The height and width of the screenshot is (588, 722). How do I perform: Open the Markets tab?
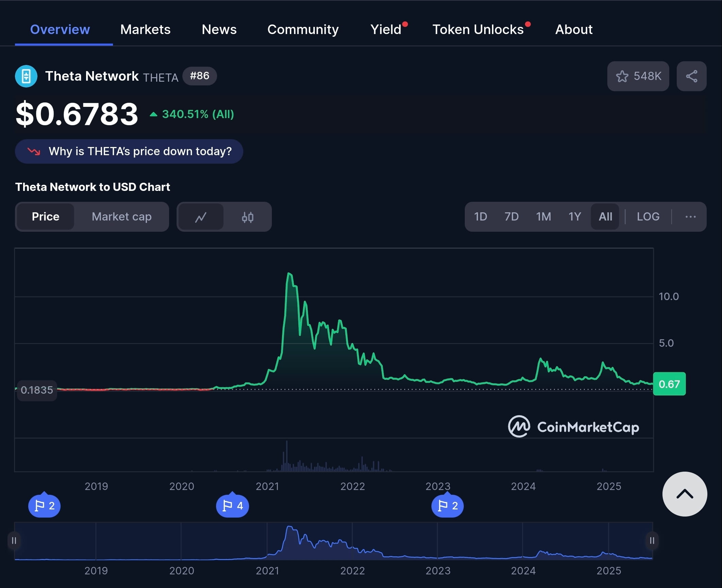coord(145,30)
